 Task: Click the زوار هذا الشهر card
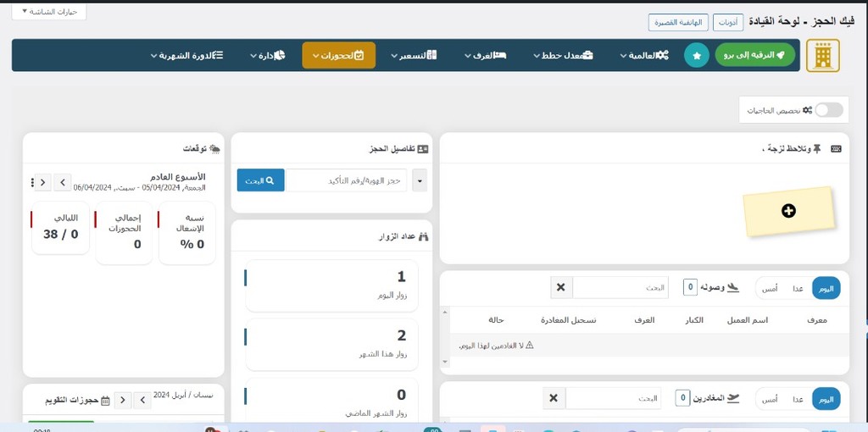[331, 344]
